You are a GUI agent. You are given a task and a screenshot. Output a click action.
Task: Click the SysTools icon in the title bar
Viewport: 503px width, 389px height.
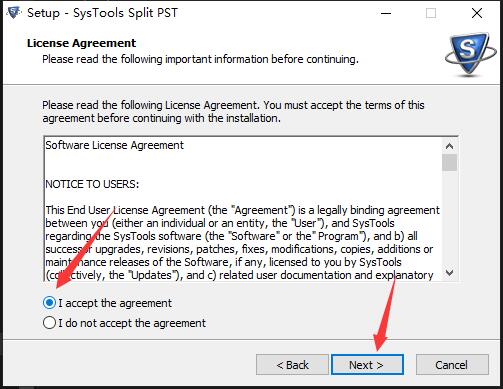(13, 13)
